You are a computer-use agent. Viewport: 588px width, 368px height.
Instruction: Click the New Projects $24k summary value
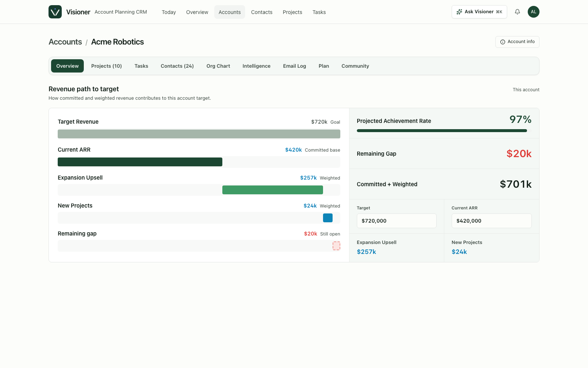tap(459, 252)
